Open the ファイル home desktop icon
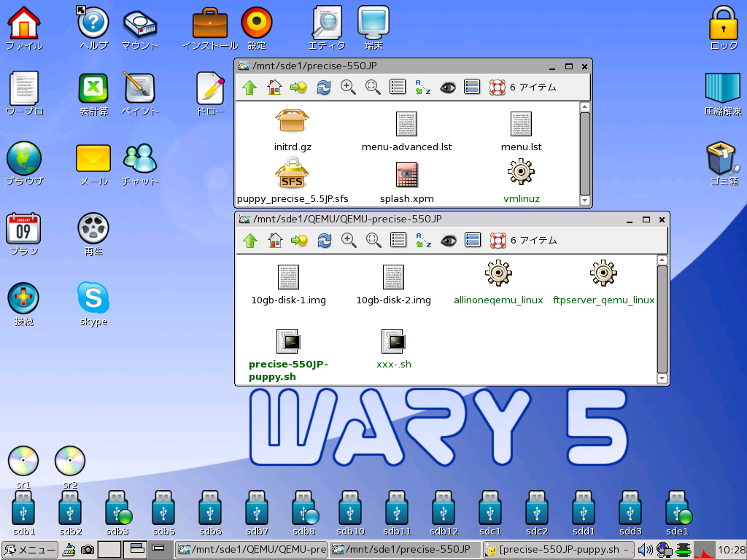 (x=24, y=28)
